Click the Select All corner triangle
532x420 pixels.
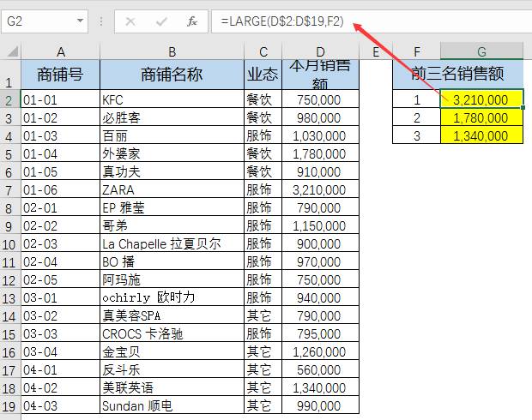pyautogui.click(x=12, y=51)
